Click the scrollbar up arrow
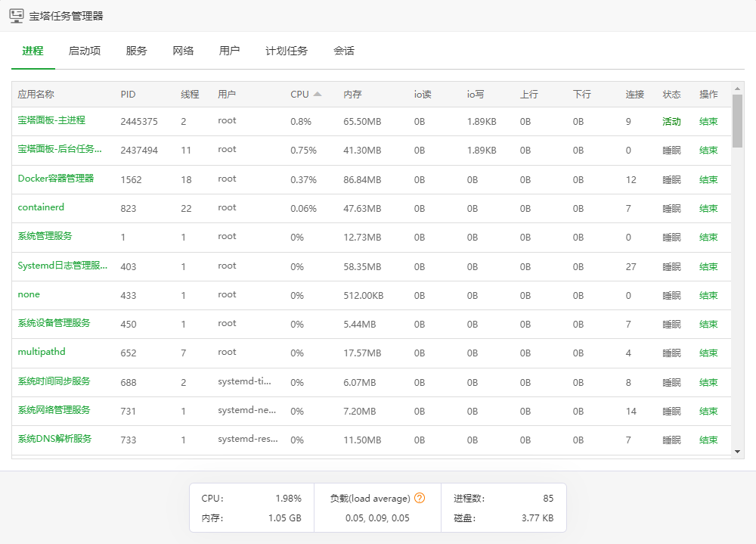Image resolution: width=756 pixels, height=544 pixels. (737, 89)
